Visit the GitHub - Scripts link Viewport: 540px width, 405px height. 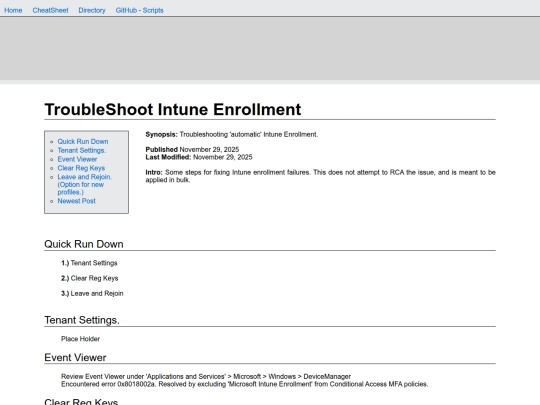click(x=139, y=10)
